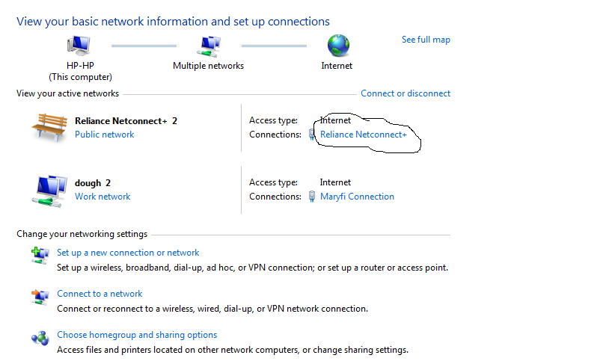
Task: Click the HP-HP computer icon
Action: [79, 46]
